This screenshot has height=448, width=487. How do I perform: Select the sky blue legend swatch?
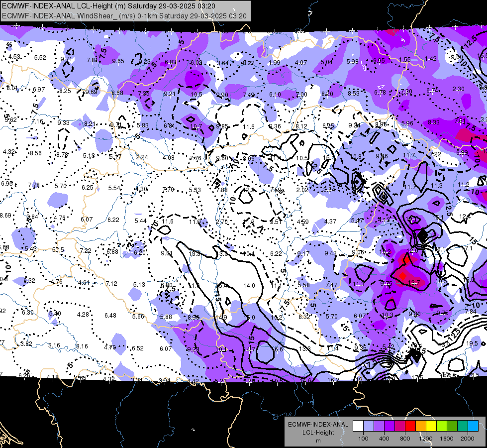point(473,426)
